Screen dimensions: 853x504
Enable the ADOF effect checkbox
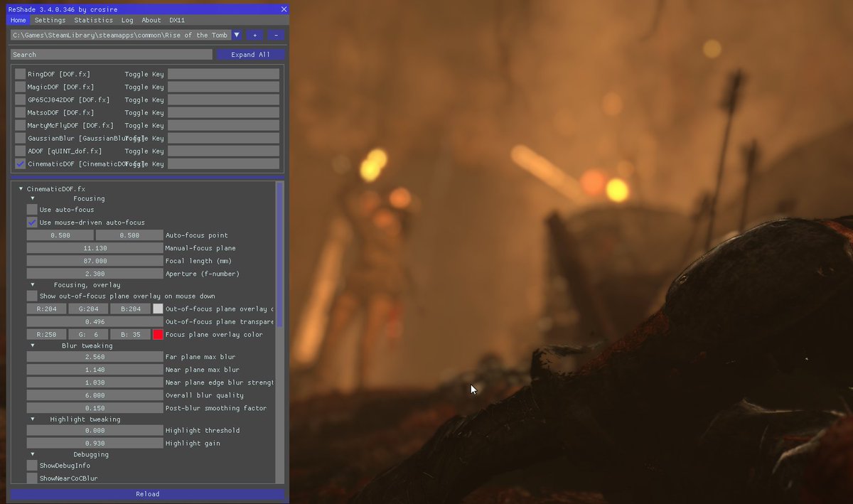coord(20,151)
